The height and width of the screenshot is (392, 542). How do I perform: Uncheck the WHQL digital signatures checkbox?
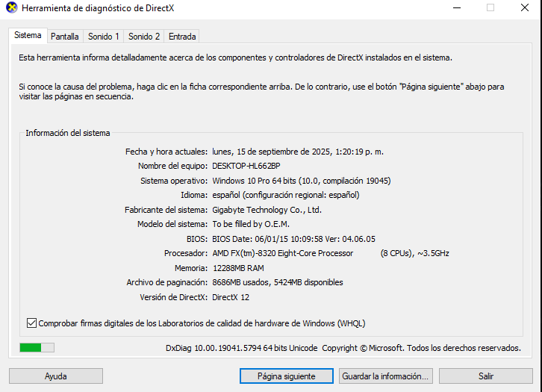[31, 323]
